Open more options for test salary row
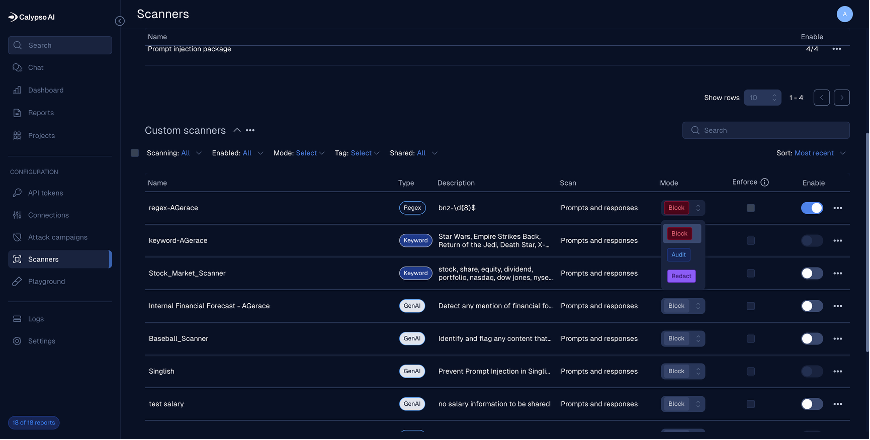Viewport: 870px width, 440px height. (838, 404)
